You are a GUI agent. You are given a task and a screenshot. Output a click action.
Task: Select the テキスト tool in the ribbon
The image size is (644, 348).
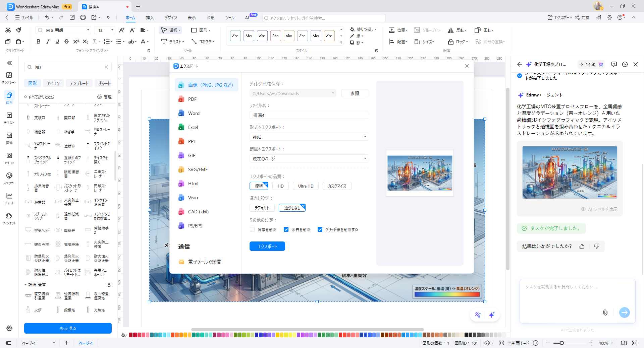tap(172, 42)
